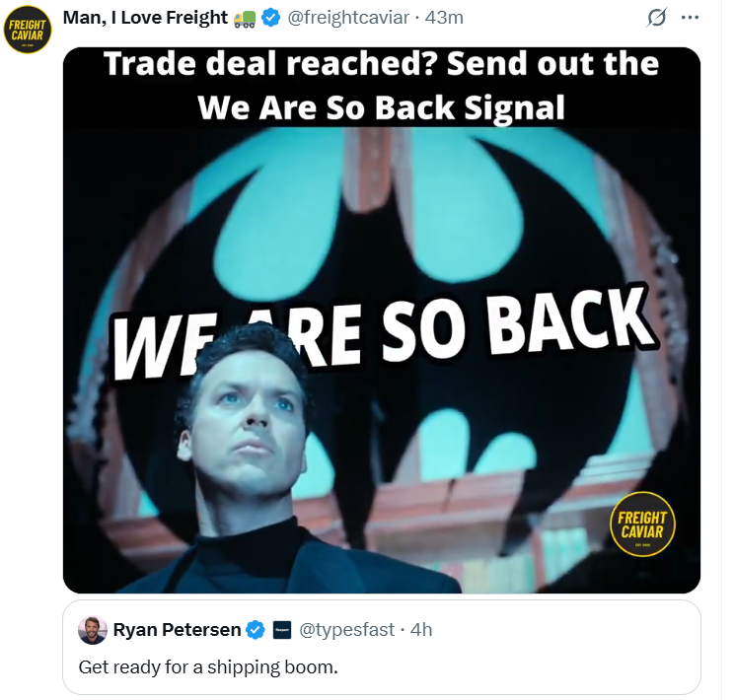Click Ryan Petersen's blue verified badge
The width and height of the screenshot is (735, 700).
(x=256, y=629)
